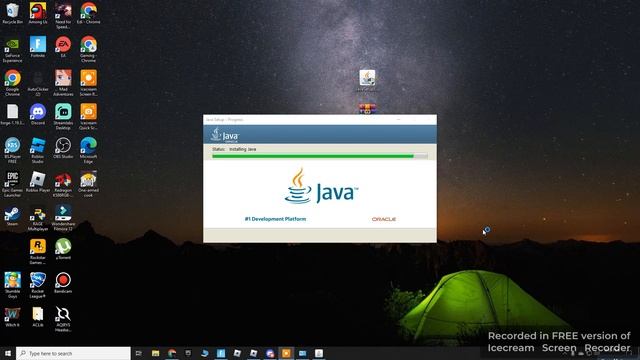Open the Recycle Bin desktop icon
Image resolution: width=640 pixels, height=360 pixels.
pos(12,13)
